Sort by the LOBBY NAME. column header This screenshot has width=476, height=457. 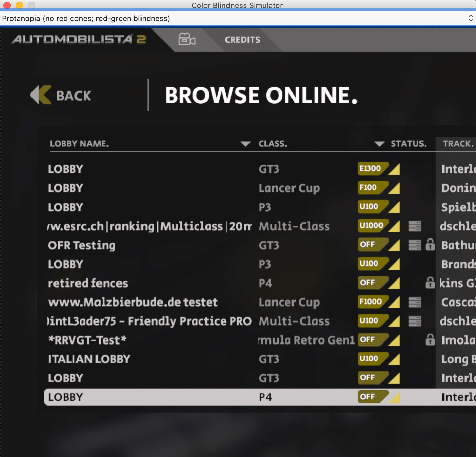[80, 144]
